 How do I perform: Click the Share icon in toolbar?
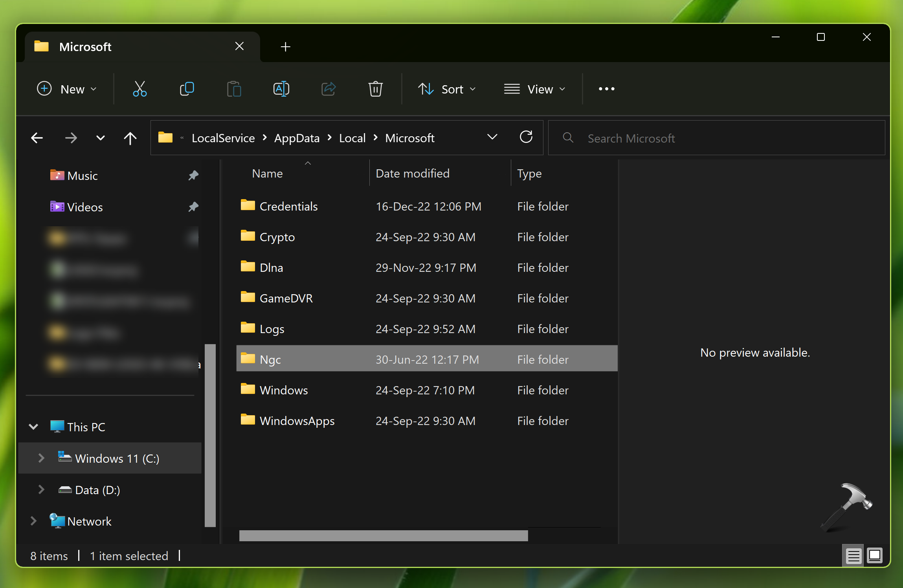(328, 89)
